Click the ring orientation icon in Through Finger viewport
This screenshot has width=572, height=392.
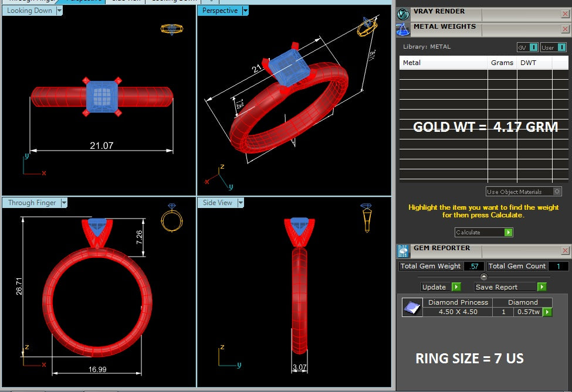[x=172, y=219]
